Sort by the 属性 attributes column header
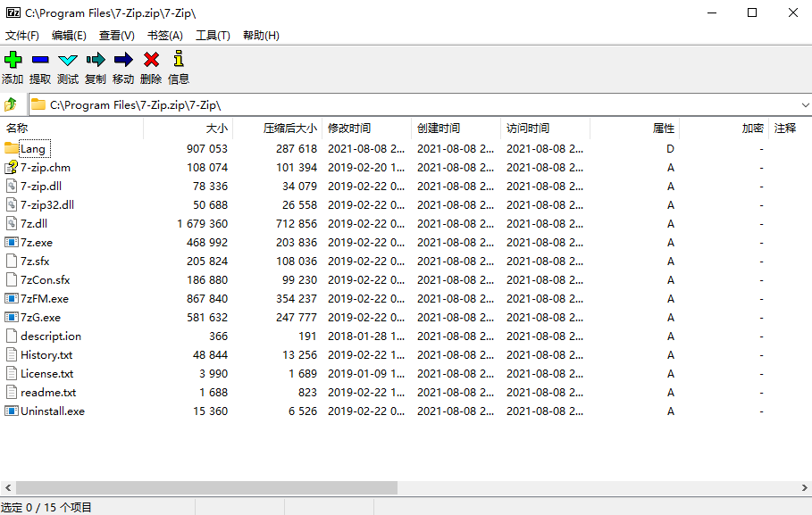The height and width of the screenshot is (515, 812). 635,128
